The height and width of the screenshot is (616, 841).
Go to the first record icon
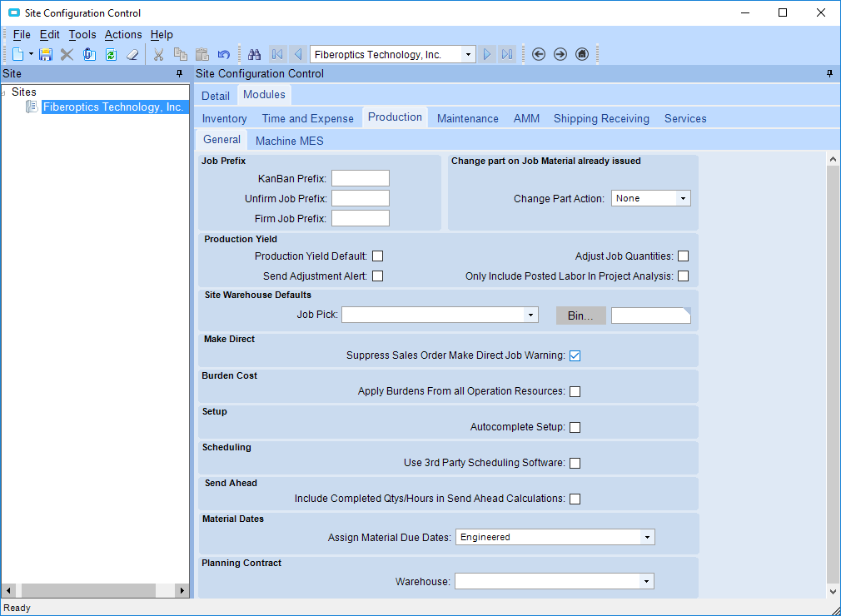point(277,54)
